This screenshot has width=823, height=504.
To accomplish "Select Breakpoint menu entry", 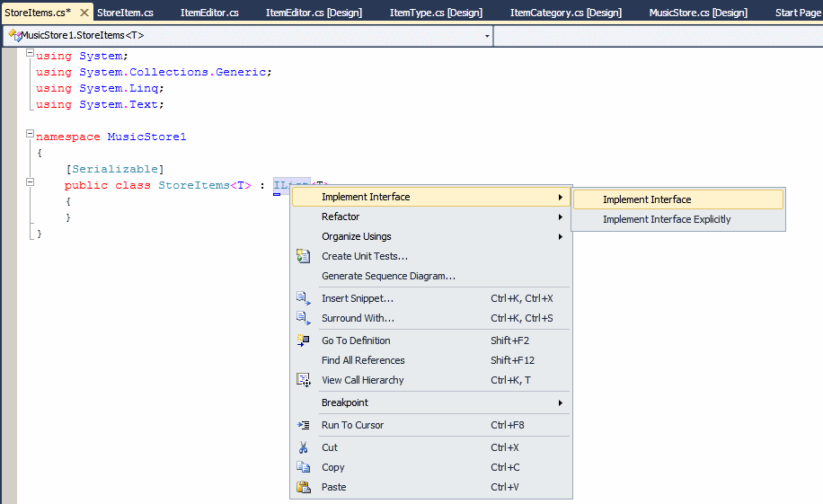I will click(431, 402).
